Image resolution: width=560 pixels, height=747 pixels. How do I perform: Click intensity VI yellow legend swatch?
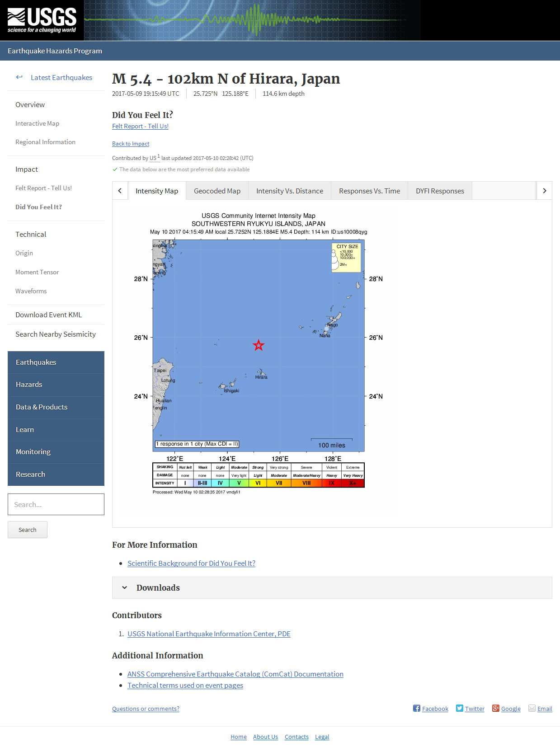(258, 483)
